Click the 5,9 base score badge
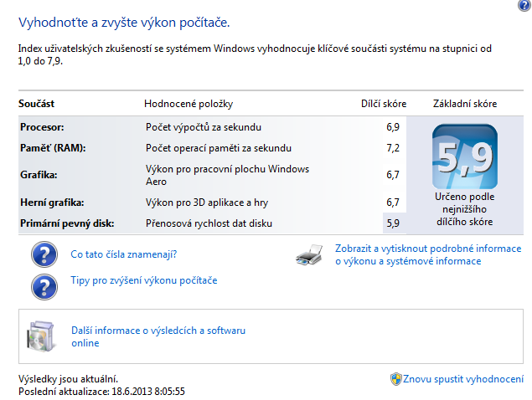The height and width of the screenshot is (400, 532). [464, 158]
